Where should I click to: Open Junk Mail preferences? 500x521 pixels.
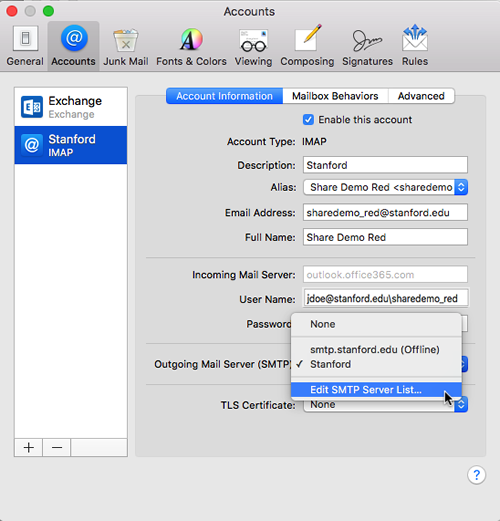126,46
